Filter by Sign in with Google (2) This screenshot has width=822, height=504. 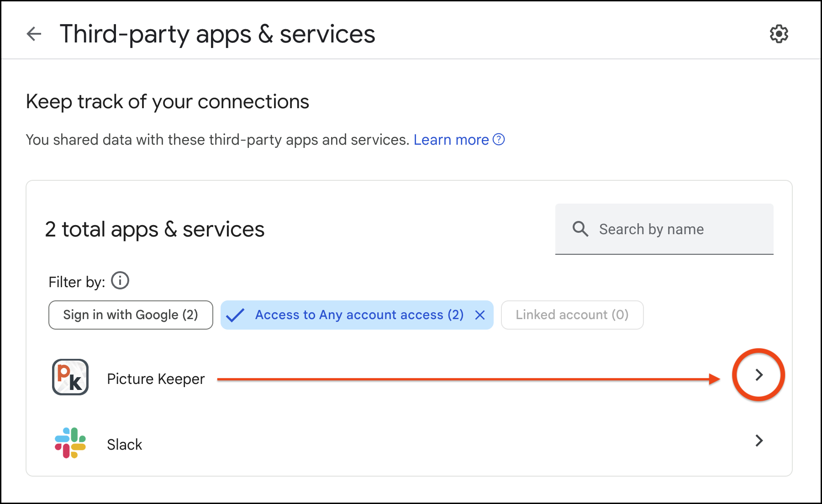click(x=131, y=315)
